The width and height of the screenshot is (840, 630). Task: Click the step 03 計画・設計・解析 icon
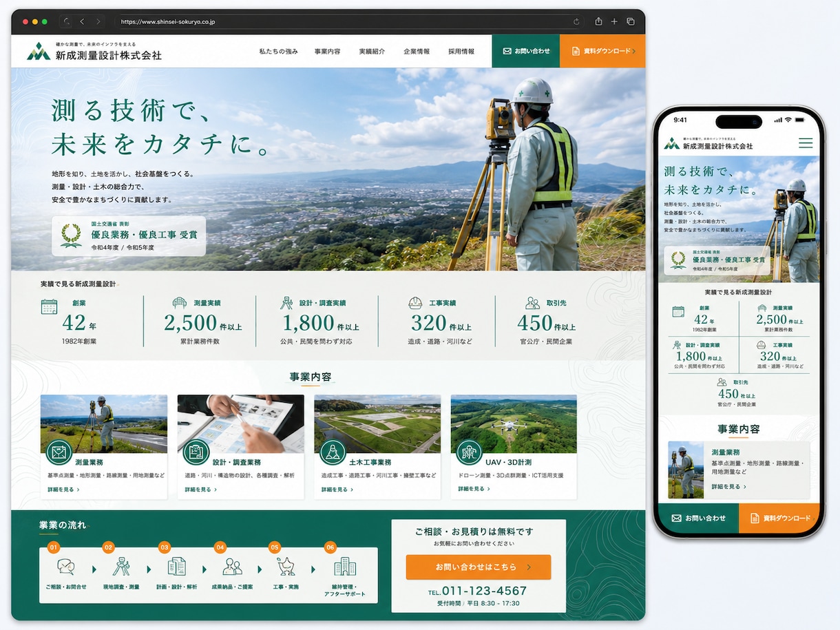pyautogui.click(x=176, y=567)
